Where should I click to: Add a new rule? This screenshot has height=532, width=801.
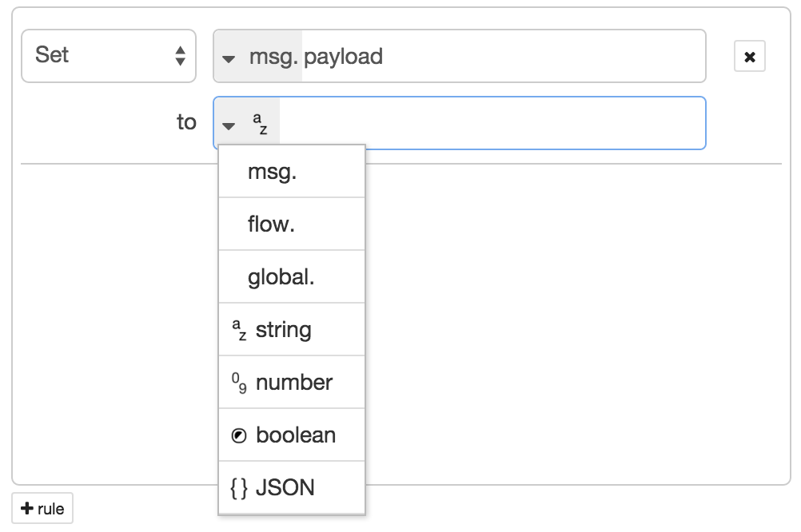(x=42, y=508)
